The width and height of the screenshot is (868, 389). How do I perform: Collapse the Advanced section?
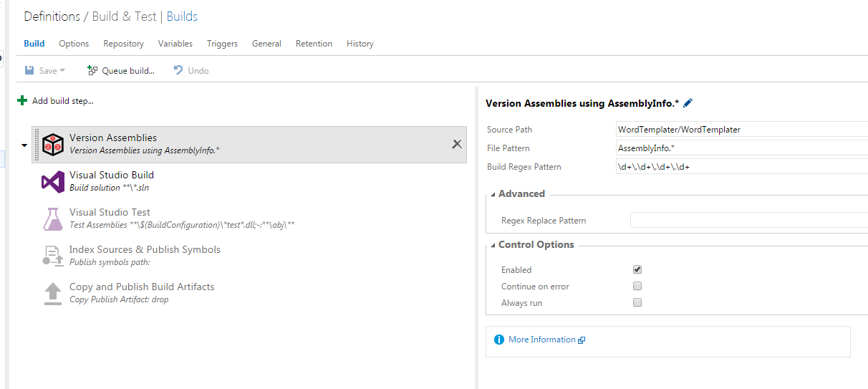493,194
